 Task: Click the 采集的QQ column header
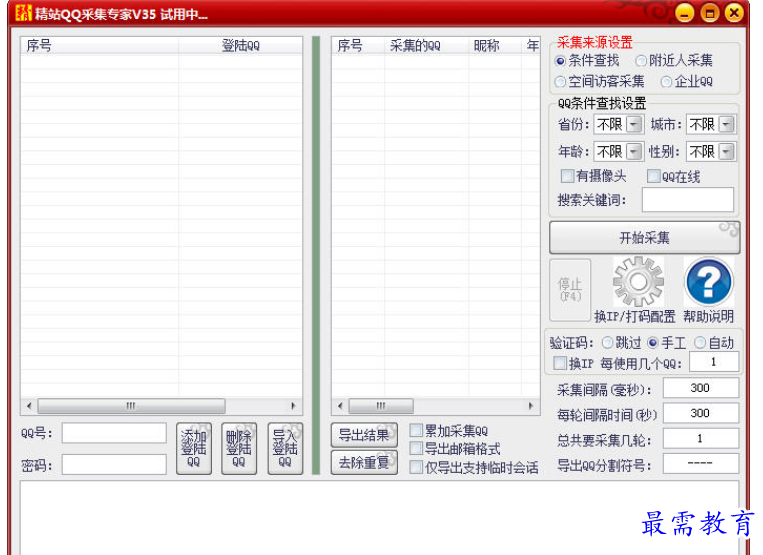pos(426,46)
